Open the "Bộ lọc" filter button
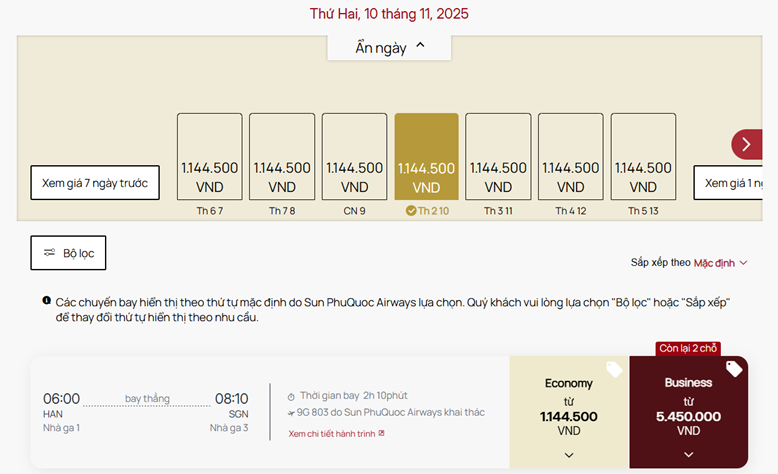Viewport: 778px width, 474px height. tap(68, 253)
